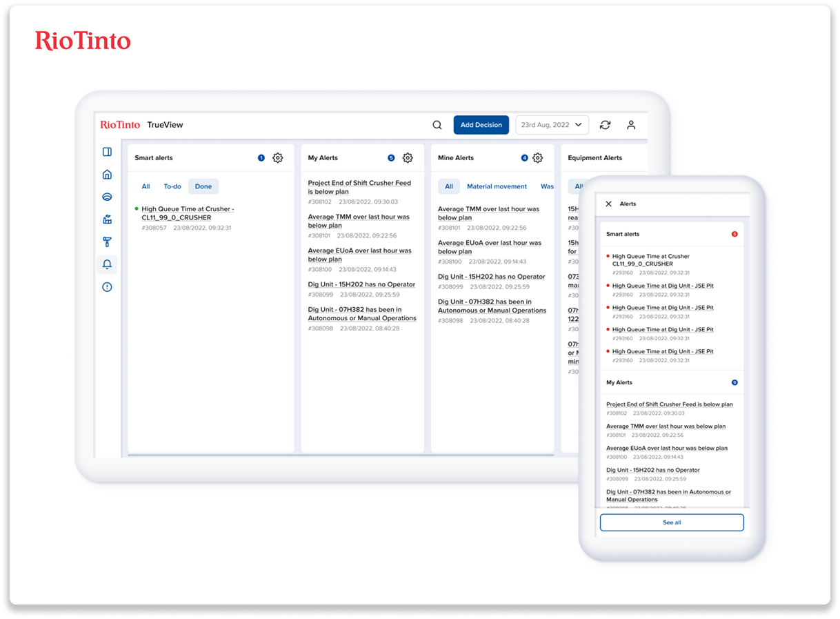This screenshot has width=840, height=619.
Task: Switch to the All tab in Mine Alerts
Action: point(449,186)
